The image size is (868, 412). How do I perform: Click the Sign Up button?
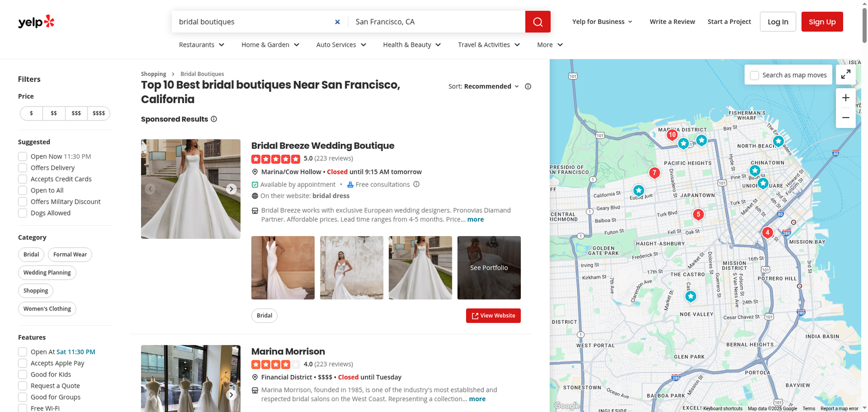click(x=822, y=22)
